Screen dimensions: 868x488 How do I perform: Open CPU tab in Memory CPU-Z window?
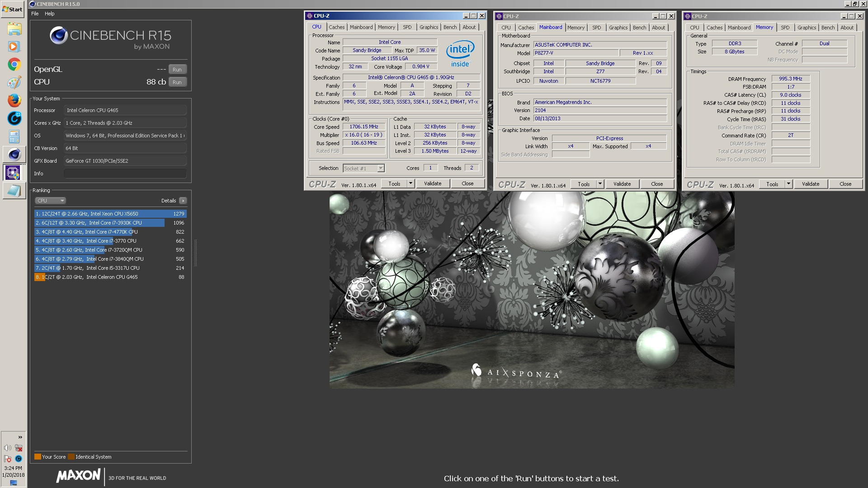[x=694, y=28]
